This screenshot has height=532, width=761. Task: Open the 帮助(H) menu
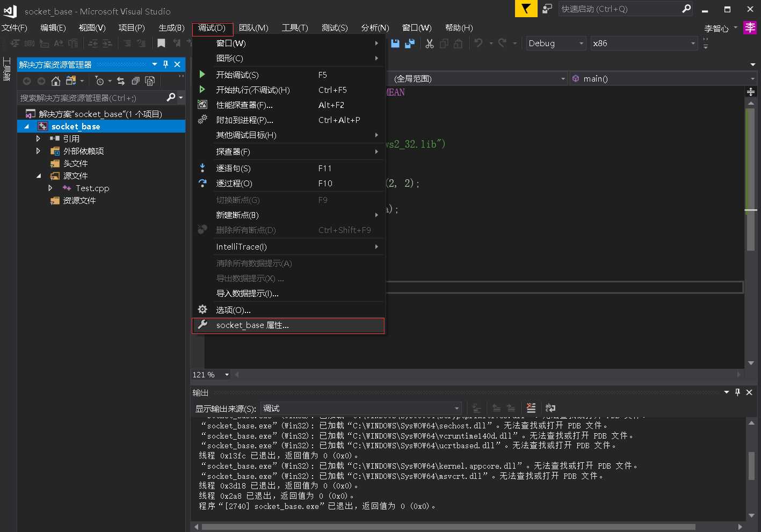click(x=459, y=28)
